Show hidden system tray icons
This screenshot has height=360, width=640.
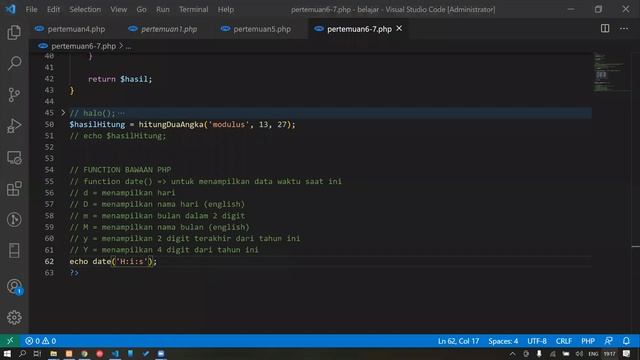click(513, 354)
